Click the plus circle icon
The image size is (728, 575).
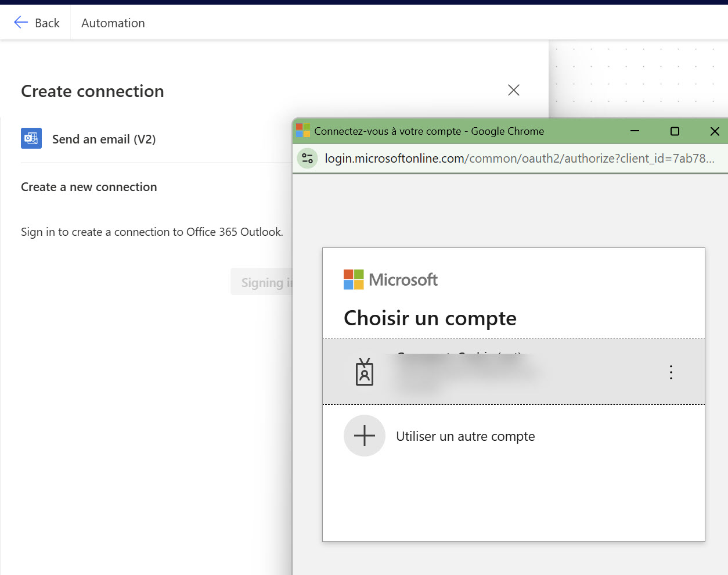click(365, 436)
